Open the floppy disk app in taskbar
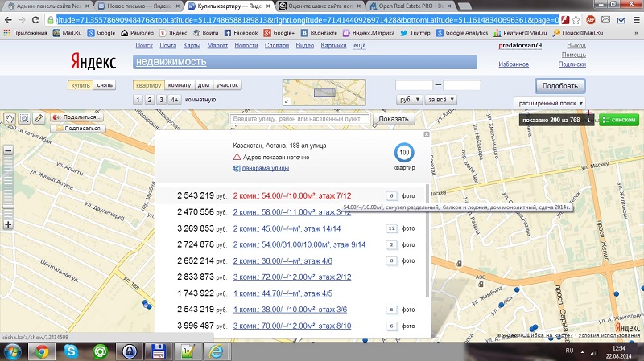This screenshot has height=361, width=644. pos(159,351)
